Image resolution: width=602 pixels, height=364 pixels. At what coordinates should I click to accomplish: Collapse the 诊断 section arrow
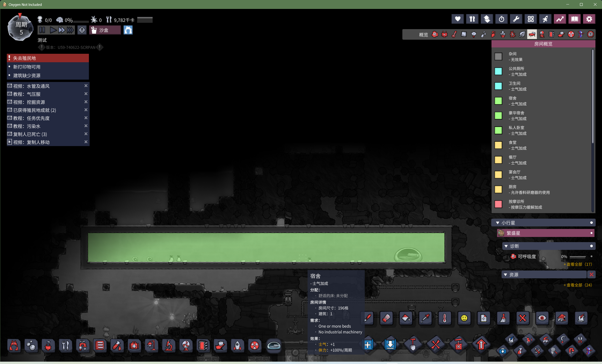506,246
